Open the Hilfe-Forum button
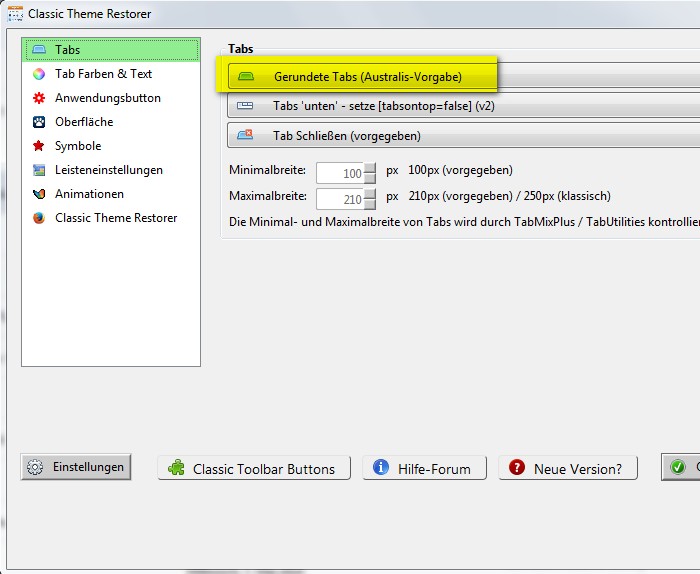 tap(424, 468)
